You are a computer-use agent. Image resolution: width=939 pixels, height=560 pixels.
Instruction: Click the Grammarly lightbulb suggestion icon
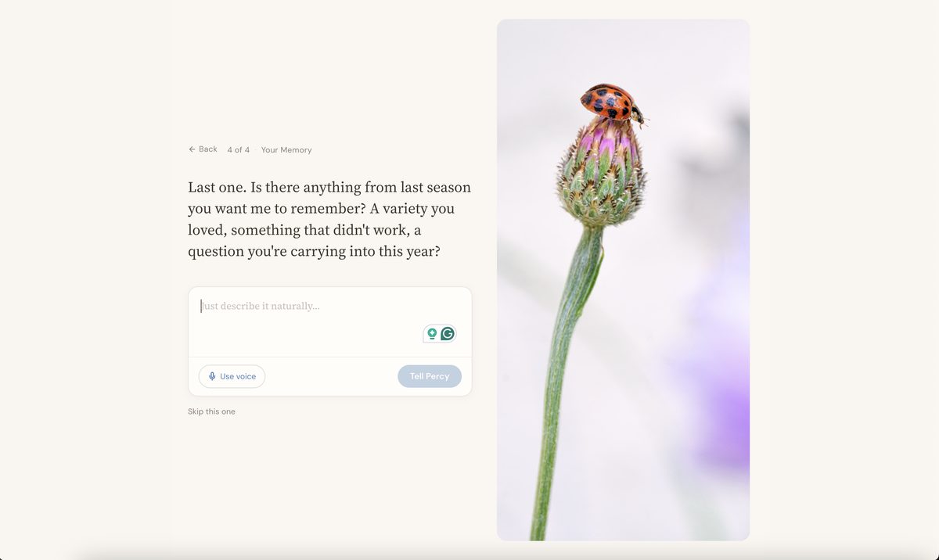click(x=432, y=334)
